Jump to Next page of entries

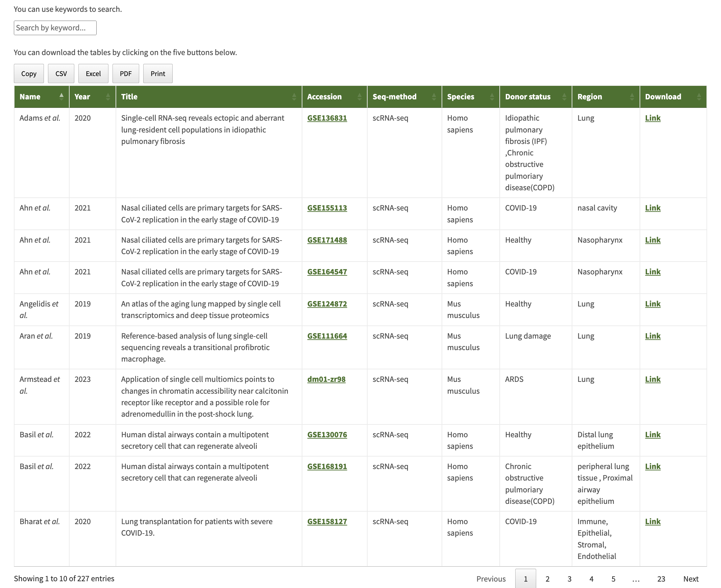click(x=691, y=579)
